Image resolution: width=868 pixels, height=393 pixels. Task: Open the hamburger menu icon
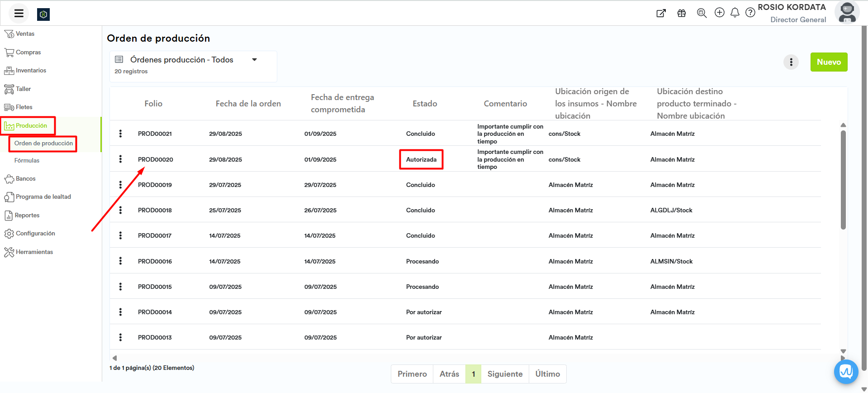[19, 14]
